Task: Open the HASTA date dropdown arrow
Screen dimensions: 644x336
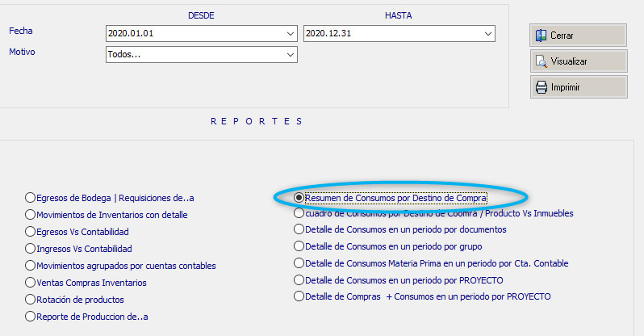Action: coord(488,34)
